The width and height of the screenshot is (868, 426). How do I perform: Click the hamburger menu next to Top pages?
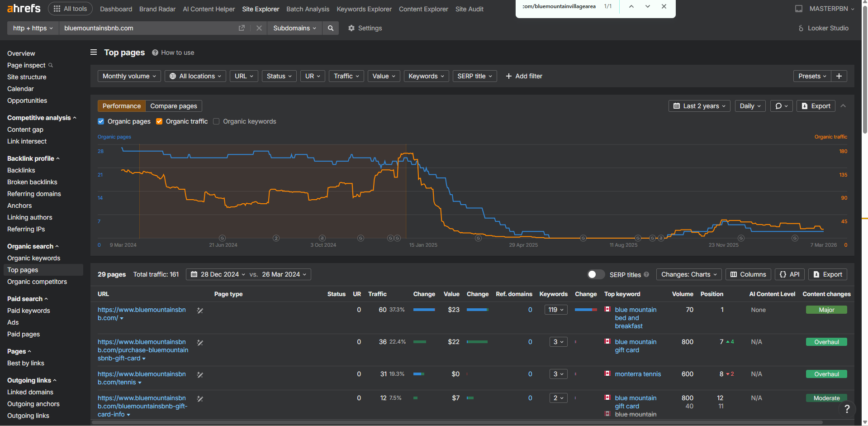coord(94,53)
